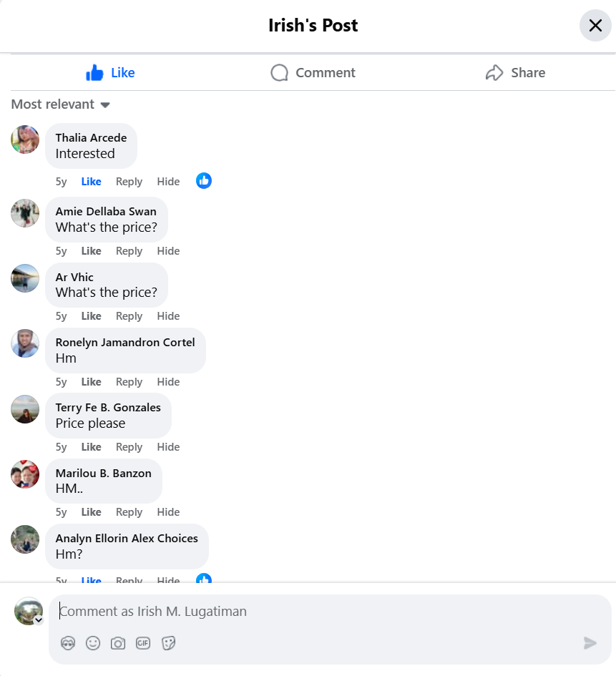Unlike Thalia Arcede's comment
This screenshot has height=676, width=616.
92,182
